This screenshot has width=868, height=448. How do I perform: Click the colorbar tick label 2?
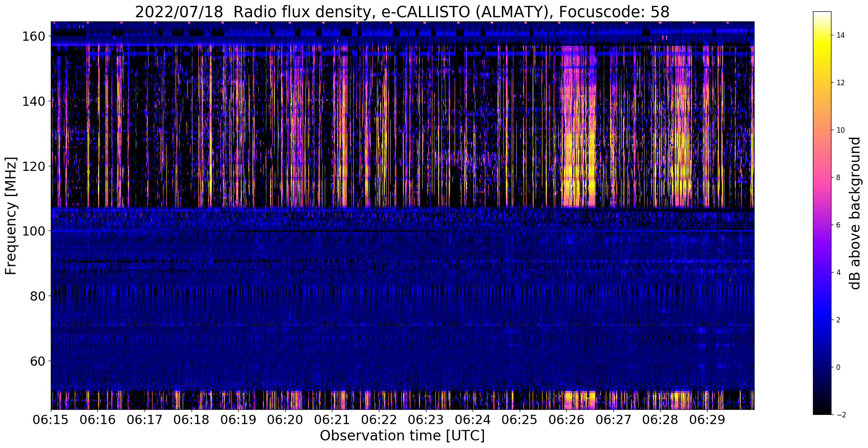click(x=838, y=320)
